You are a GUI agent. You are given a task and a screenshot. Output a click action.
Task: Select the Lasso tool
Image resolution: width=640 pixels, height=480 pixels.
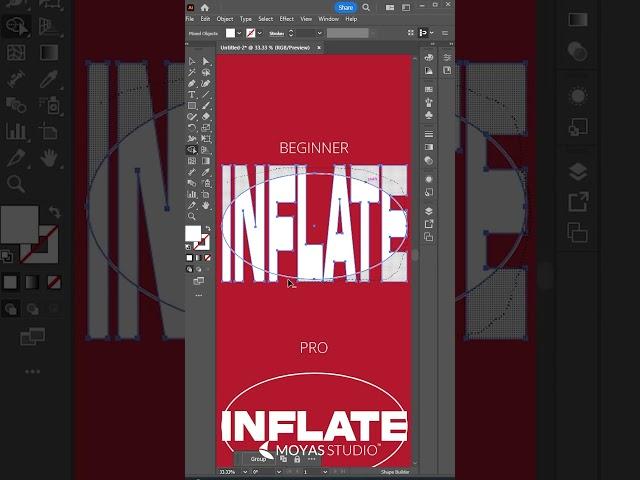click(x=206, y=72)
